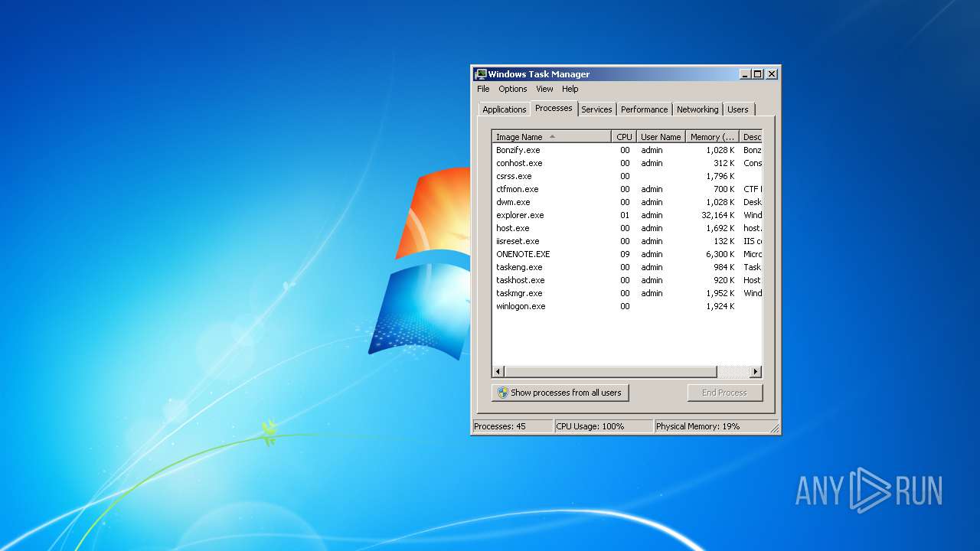This screenshot has height=551, width=980.
Task: Select the Bonzify.exe process
Action: [x=627, y=150]
